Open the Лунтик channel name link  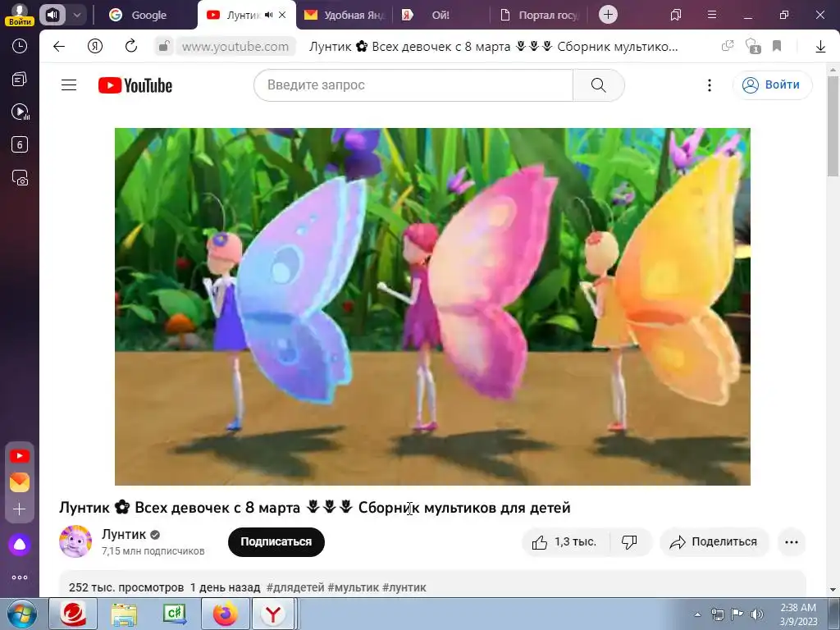124,534
